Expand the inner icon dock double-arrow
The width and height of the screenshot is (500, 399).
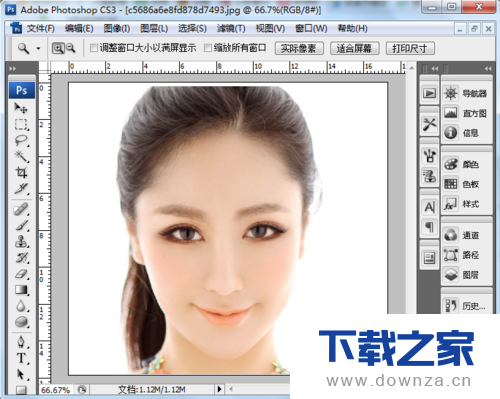tap(435, 69)
